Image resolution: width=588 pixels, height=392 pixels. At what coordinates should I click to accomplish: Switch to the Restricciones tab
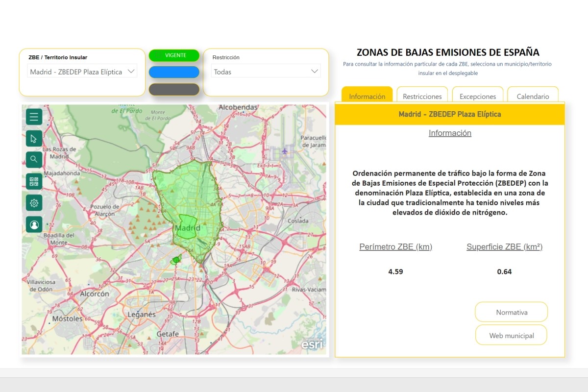click(422, 96)
